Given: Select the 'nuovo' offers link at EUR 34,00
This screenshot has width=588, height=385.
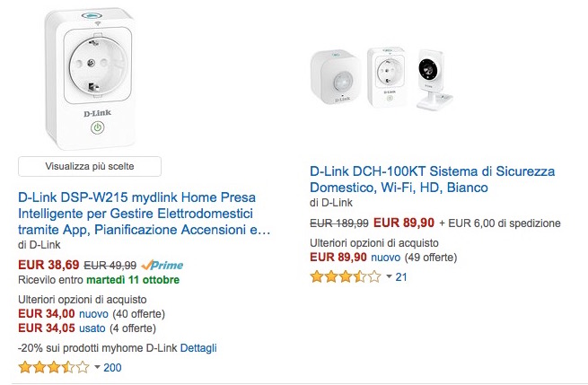Looking at the screenshot, I should pos(94,313).
